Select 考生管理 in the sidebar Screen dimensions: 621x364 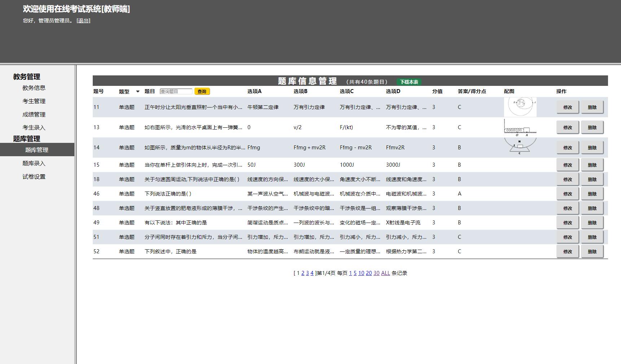click(x=34, y=101)
